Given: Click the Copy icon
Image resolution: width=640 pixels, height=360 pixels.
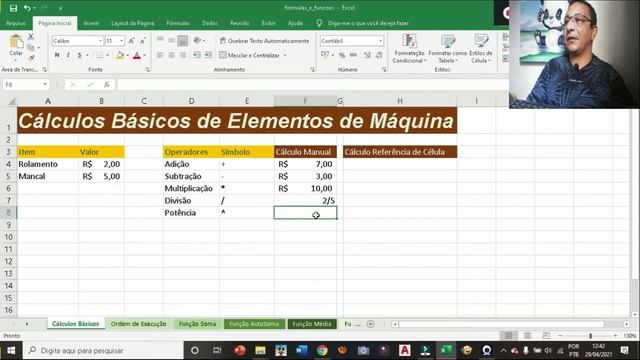Looking at the screenshot, I should (x=31, y=48).
